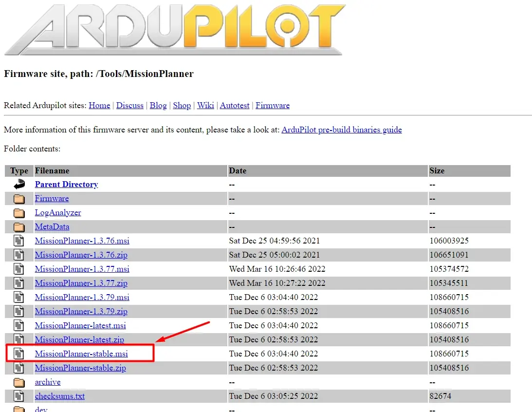Viewport: 532px width, 412px height.
Task: Click file icon beside MissionPlanner-1.3.79.msi
Action: [18, 297]
